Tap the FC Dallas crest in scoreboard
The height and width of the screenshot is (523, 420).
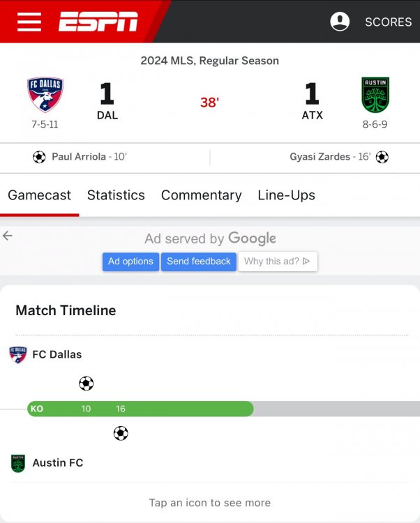pyautogui.click(x=45, y=96)
